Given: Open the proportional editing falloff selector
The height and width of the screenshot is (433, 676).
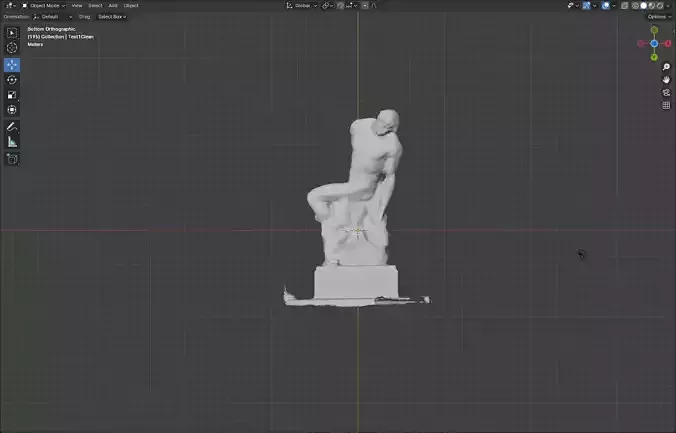Looking at the screenshot, I should tap(374, 6).
